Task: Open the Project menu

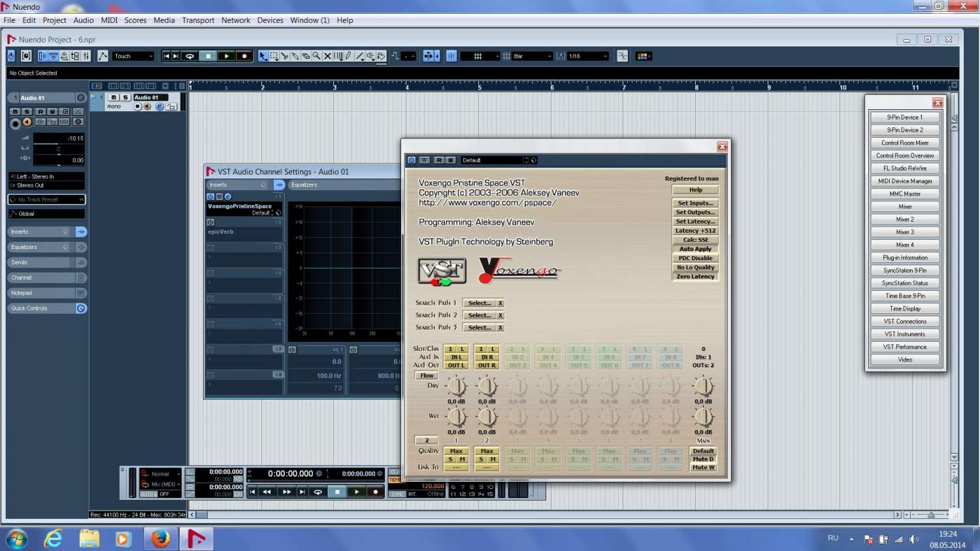Action: [x=55, y=20]
